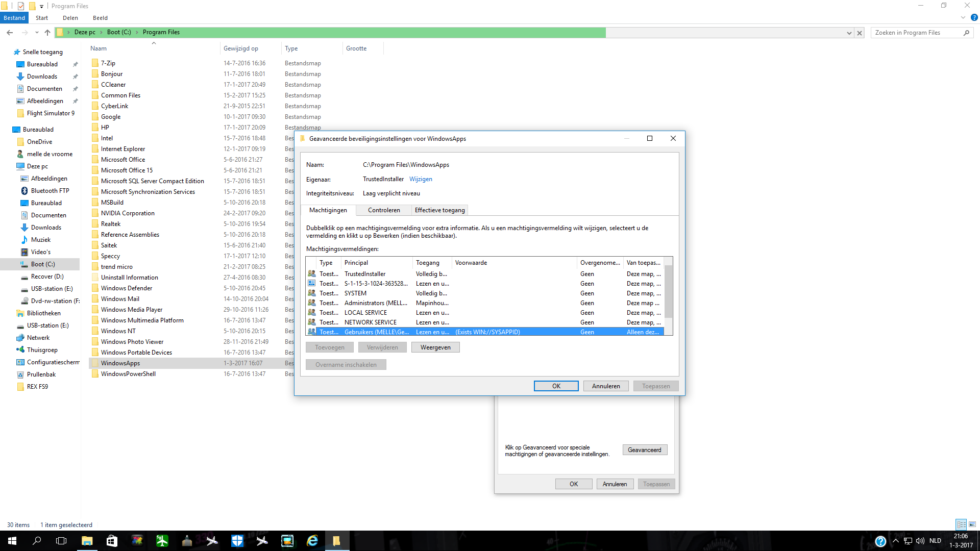Open recent locations dropdown arrow
The width and height of the screenshot is (980, 551).
[37, 33]
